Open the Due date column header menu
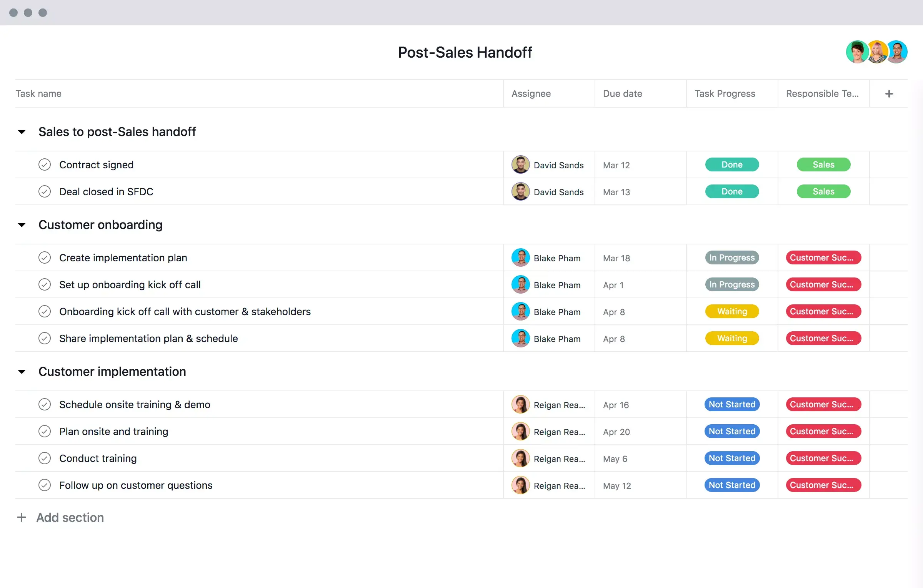Viewport: 923px width, 588px height. pyautogui.click(x=621, y=93)
